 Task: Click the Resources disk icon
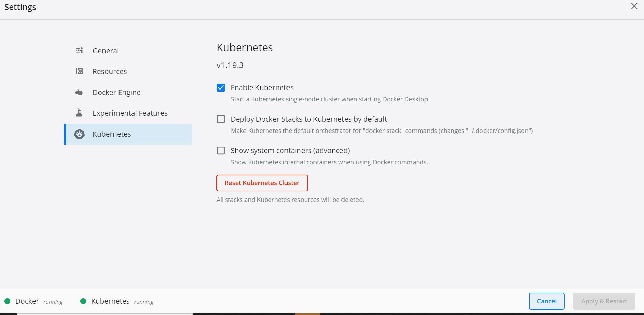pyautogui.click(x=79, y=71)
